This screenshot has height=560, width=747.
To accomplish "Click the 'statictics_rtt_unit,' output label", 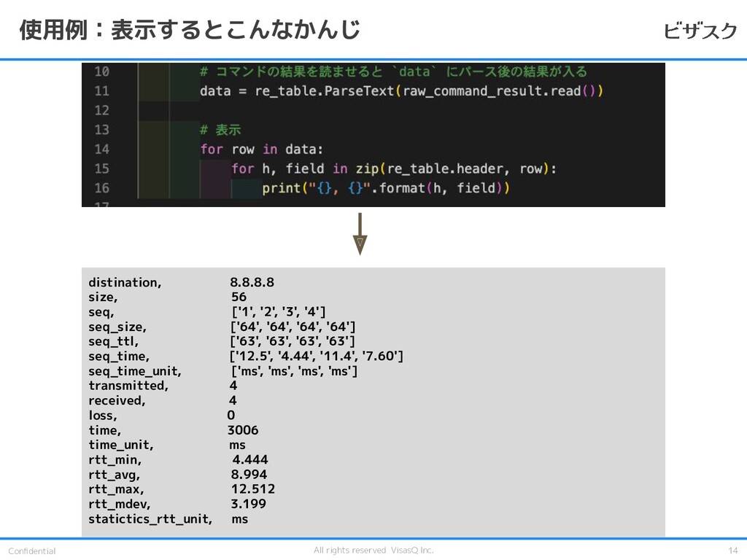I will (150, 519).
